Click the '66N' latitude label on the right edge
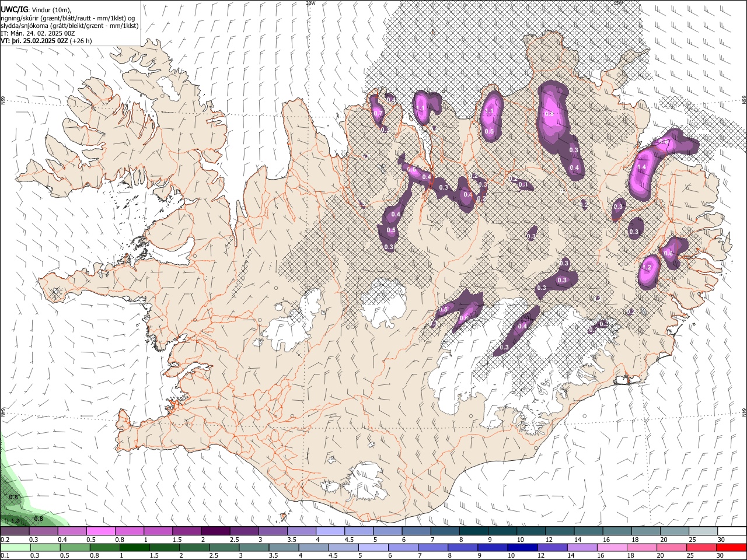This screenshot has height=560, width=747. (744, 101)
